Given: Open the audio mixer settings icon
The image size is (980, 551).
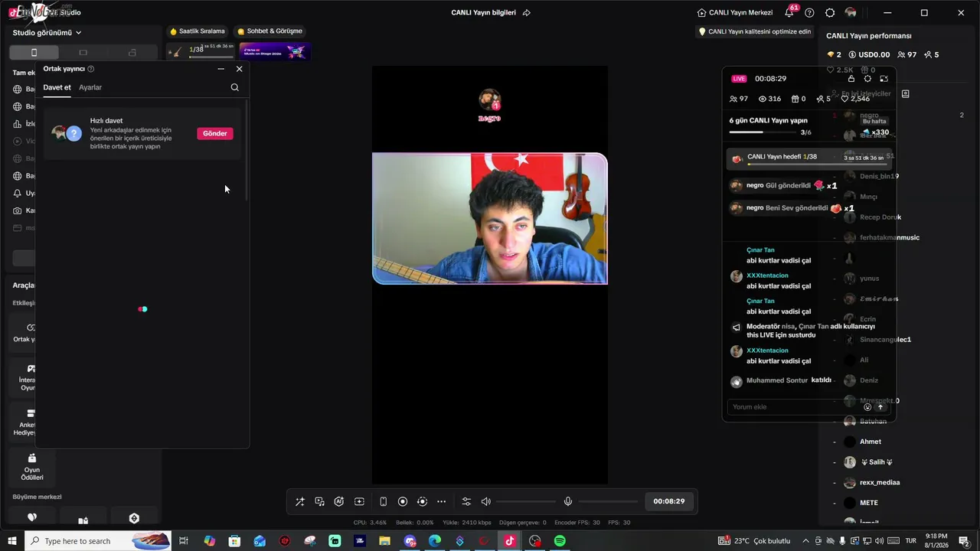Looking at the screenshot, I should pos(466,501).
